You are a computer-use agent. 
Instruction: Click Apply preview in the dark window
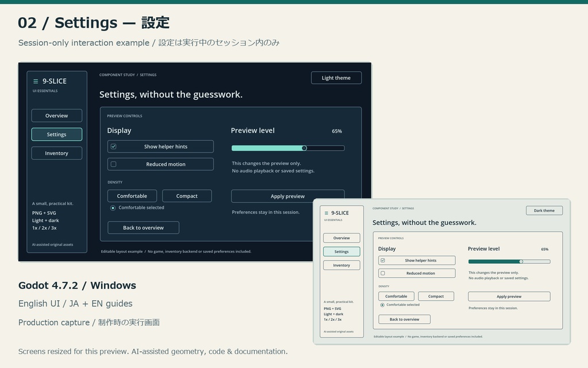coord(288,196)
